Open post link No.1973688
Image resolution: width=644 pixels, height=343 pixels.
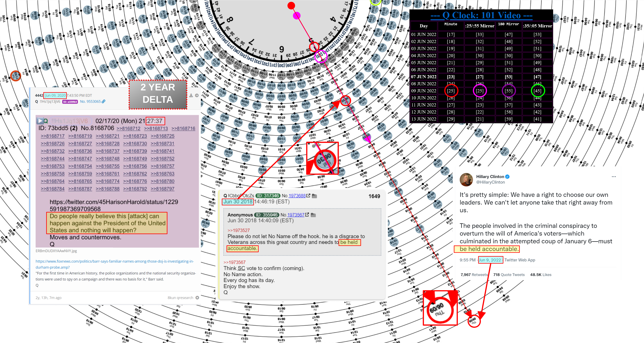coord(297,196)
